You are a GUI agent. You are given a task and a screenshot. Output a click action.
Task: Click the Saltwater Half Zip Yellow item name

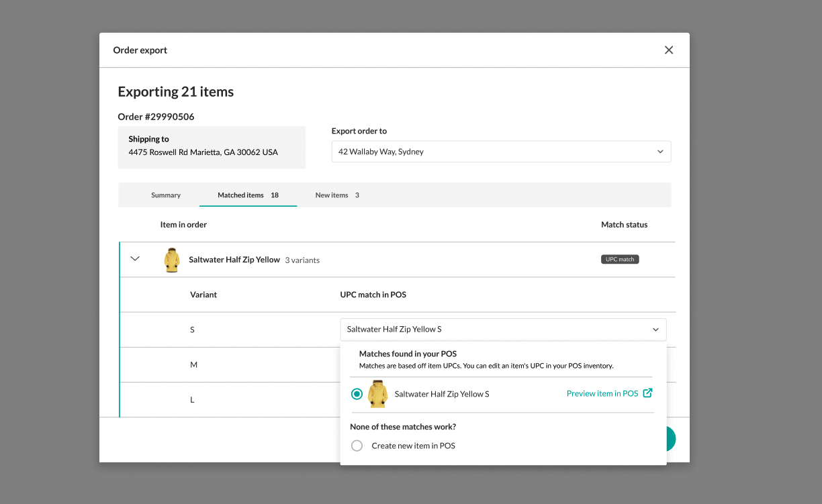[x=234, y=260]
